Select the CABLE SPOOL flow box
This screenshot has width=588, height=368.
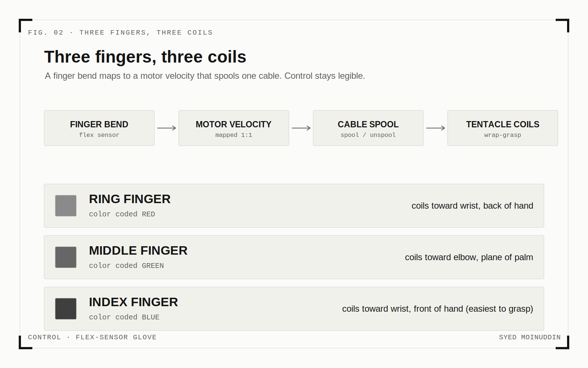pyautogui.click(x=368, y=128)
